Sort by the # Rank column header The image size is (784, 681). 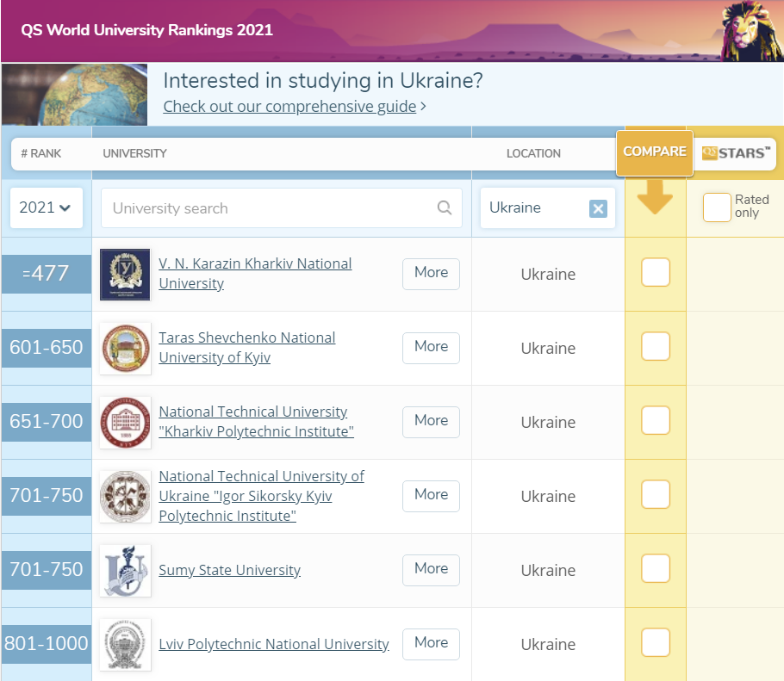(x=40, y=153)
